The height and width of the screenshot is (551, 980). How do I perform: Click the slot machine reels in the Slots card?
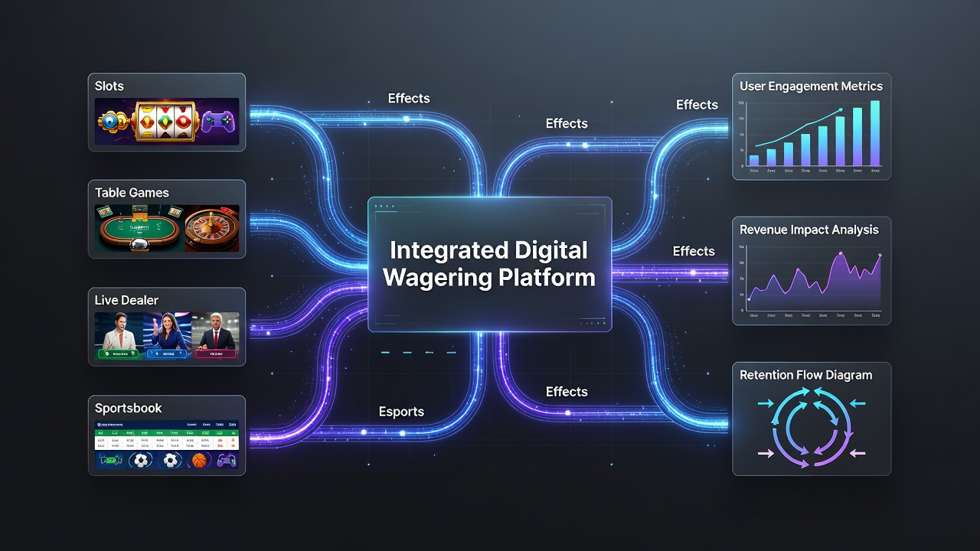(167, 121)
